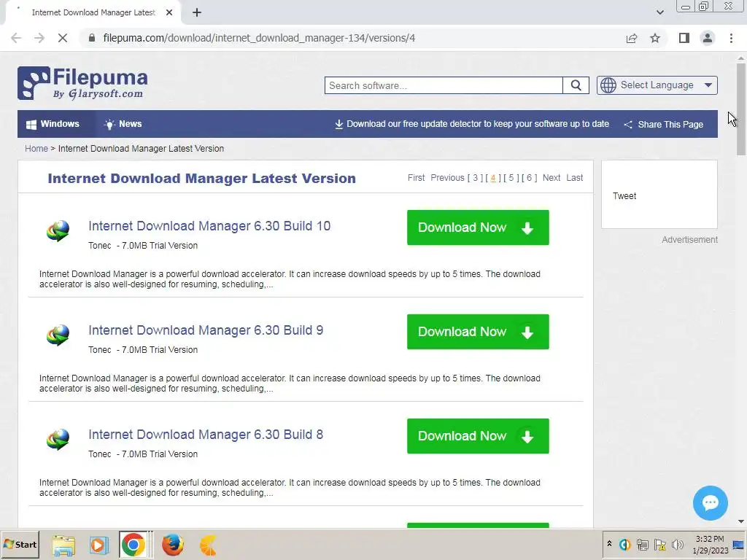Open Internet Download Manager 6.30 Build 9 title
The height and width of the screenshot is (560, 747).
point(206,330)
